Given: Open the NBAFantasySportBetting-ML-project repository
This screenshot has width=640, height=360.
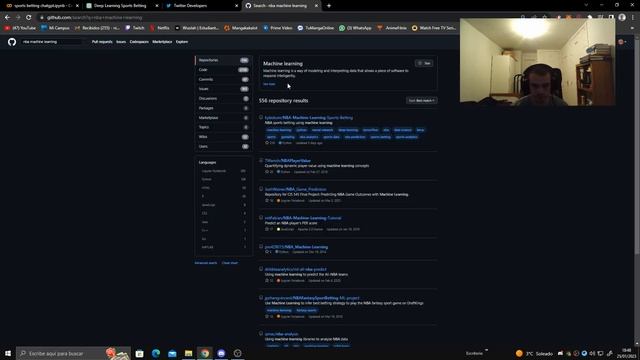Looking at the screenshot, I should (312, 298).
